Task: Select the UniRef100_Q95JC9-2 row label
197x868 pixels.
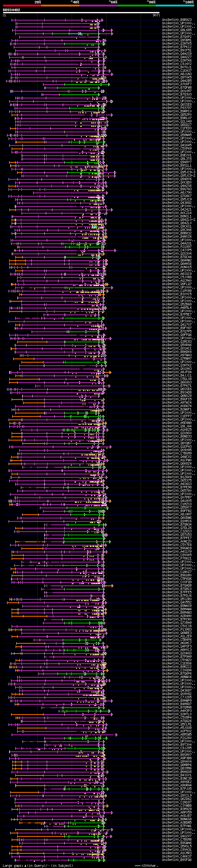Action: click(179, 176)
